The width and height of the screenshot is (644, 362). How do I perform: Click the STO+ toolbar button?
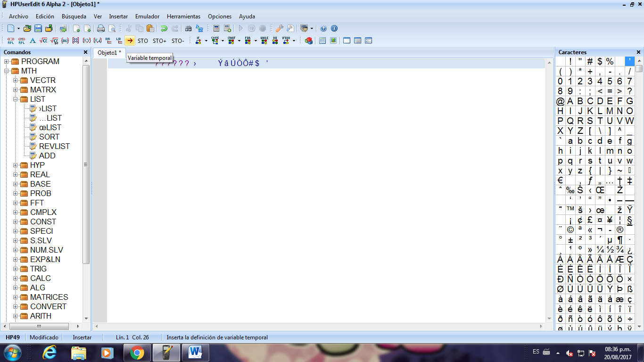(x=159, y=41)
